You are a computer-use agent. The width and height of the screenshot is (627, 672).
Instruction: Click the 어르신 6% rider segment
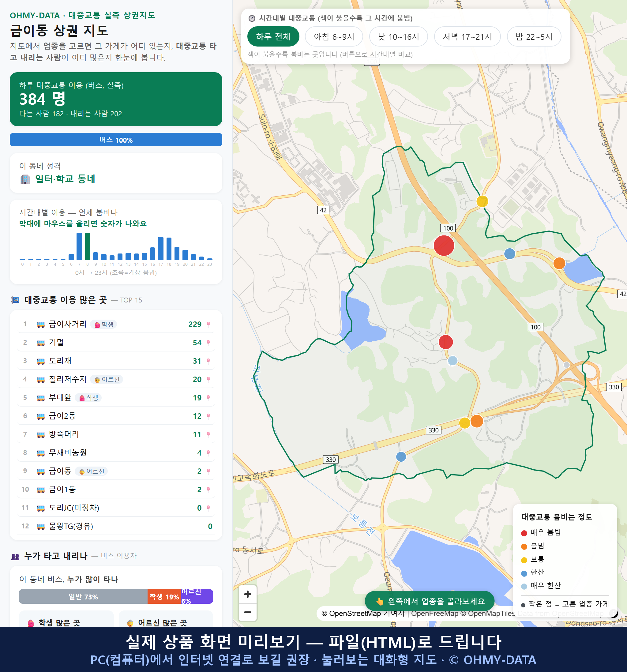click(197, 597)
